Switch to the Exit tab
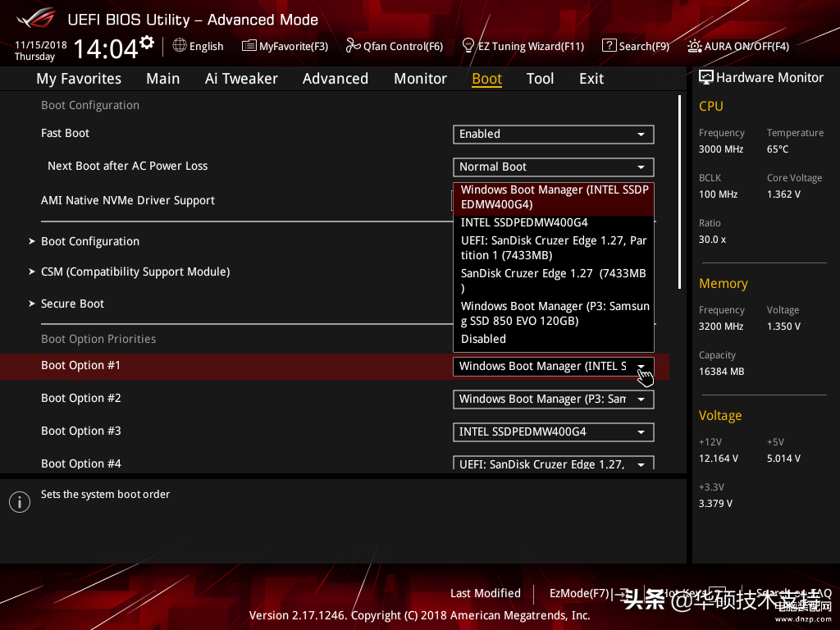The image size is (840, 630). pos(591,79)
